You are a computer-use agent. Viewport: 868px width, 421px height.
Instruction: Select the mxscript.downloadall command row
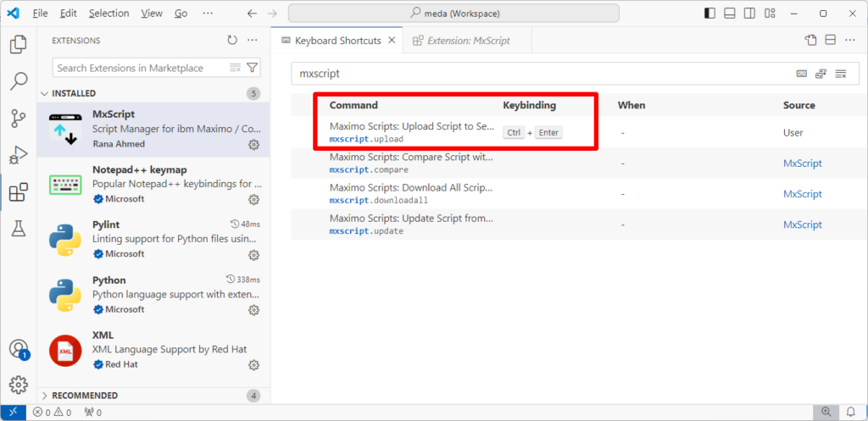point(580,194)
